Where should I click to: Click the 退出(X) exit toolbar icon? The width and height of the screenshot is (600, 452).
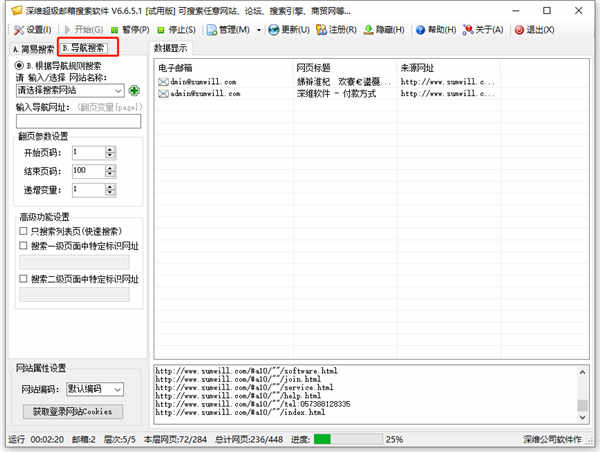(x=519, y=29)
